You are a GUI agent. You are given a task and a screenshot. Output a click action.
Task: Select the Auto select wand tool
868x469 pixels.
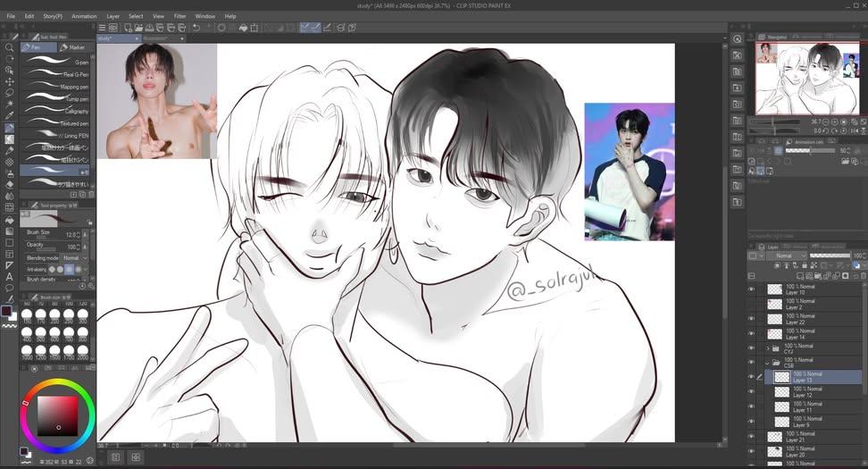[x=10, y=105]
